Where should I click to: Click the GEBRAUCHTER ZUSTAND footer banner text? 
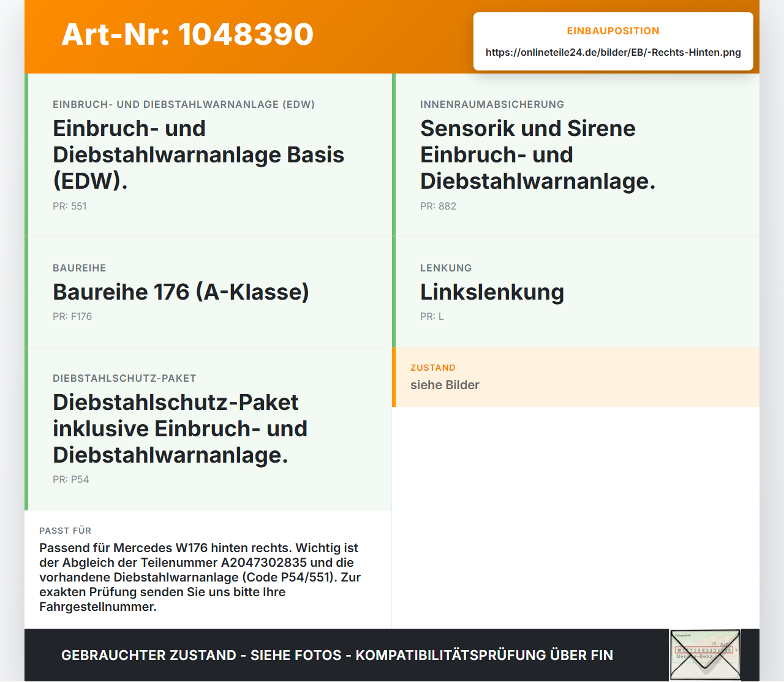(337, 655)
